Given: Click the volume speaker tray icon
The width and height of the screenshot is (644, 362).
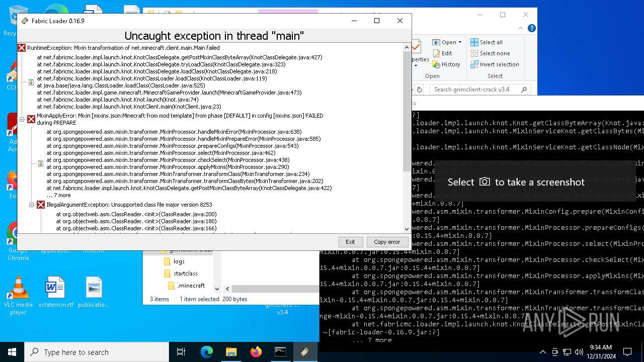Looking at the screenshot, I should coord(579,352).
